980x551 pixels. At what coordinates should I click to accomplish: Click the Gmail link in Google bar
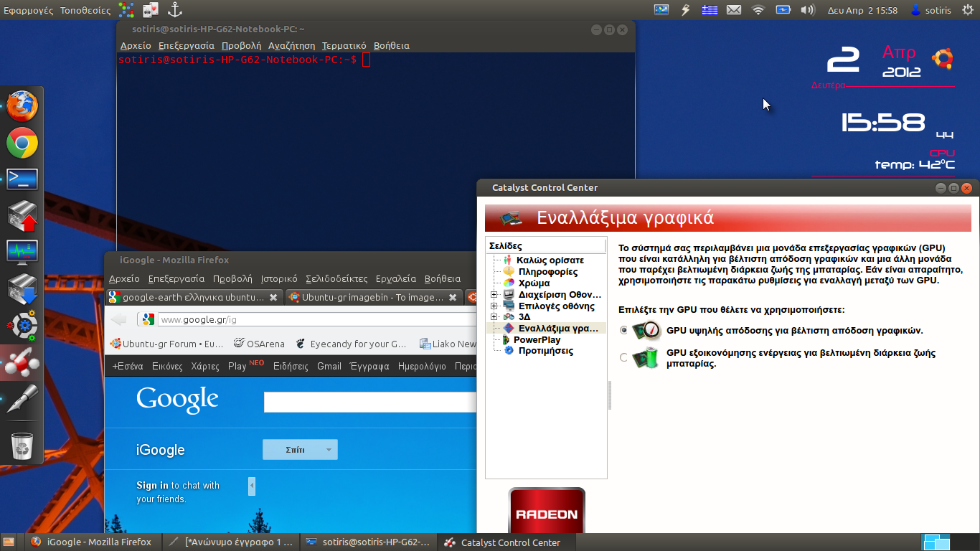point(329,366)
